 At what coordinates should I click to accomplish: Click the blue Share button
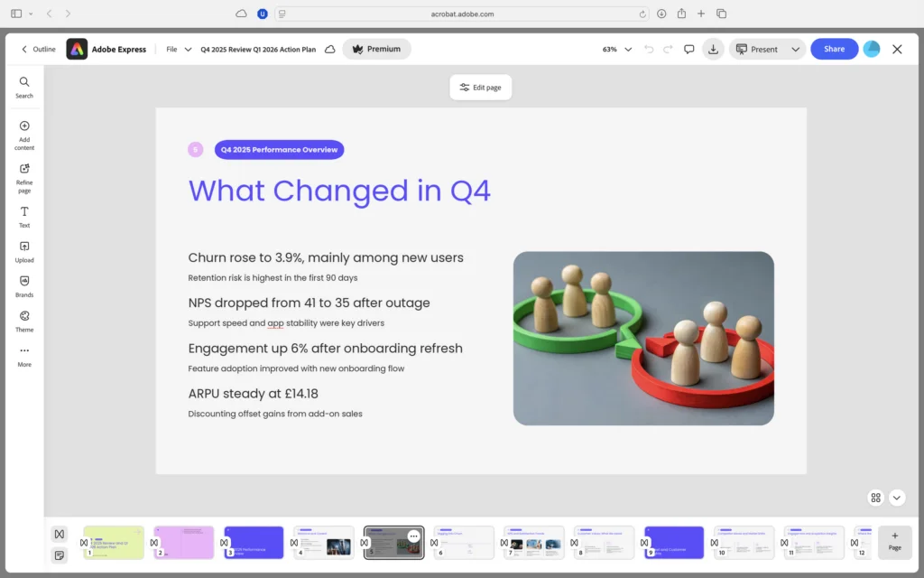pyautogui.click(x=834, y=49)
